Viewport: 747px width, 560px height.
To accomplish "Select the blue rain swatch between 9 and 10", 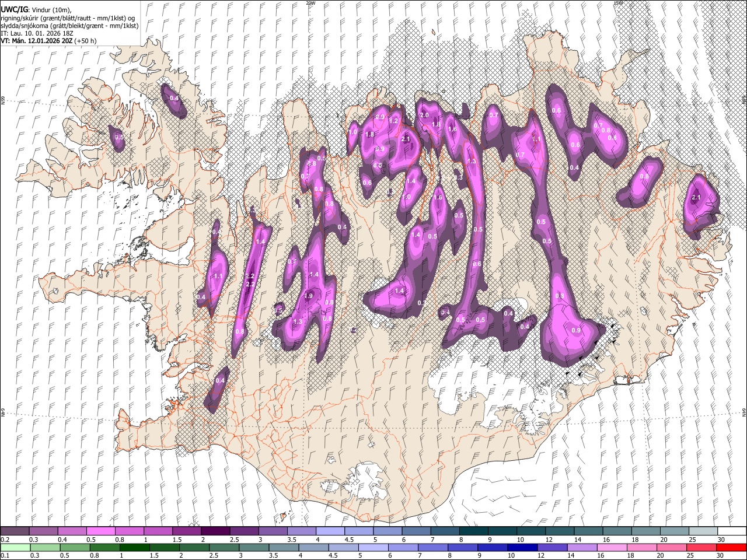I will [493, 547].
